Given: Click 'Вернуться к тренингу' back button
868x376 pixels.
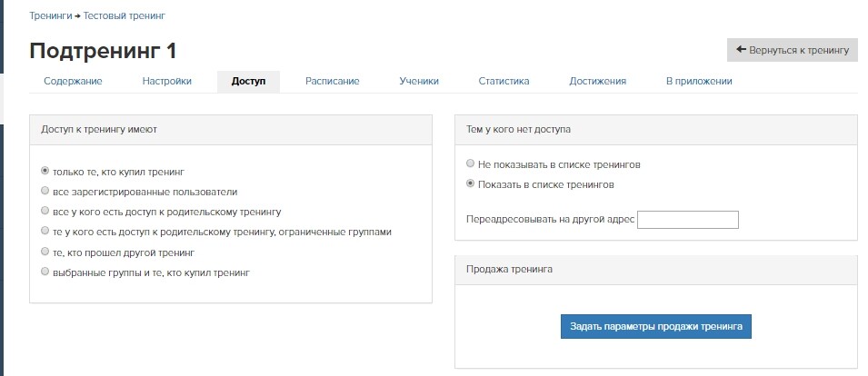Looking at the screenshot, I should pos(793,50).
